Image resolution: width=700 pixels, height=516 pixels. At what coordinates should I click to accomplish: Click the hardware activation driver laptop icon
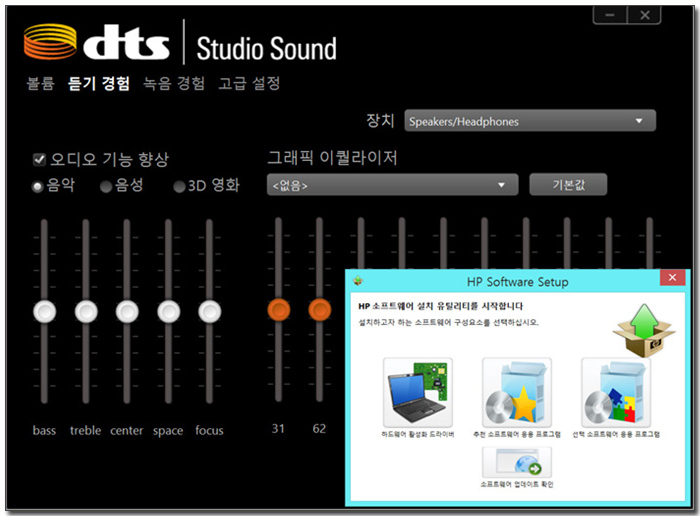[x=417, y=392]
